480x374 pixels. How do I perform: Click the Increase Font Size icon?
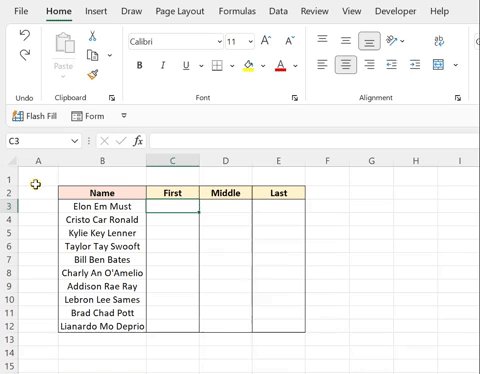pyautogui.click(x=266, y=41)
